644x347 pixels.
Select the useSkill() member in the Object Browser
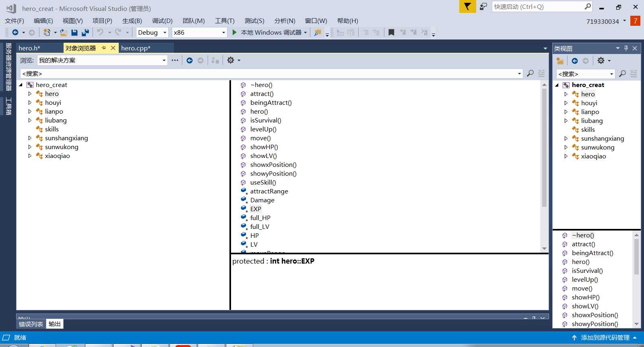point(263,182)
